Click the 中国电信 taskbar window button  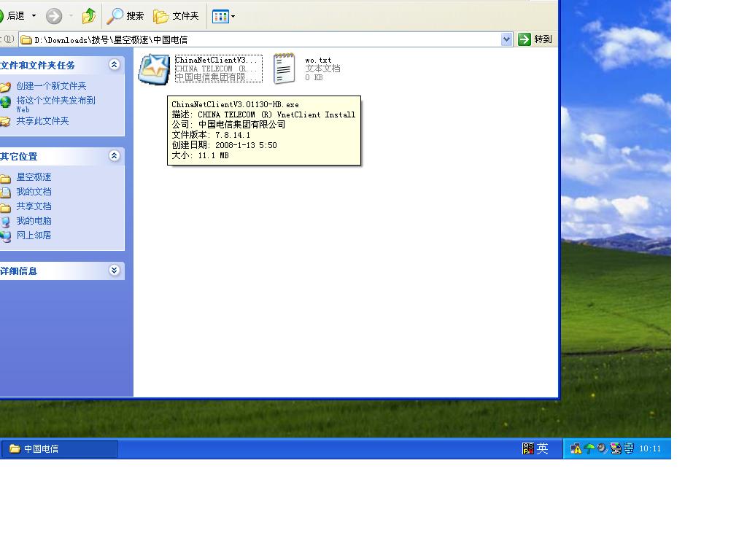(60, 449)
